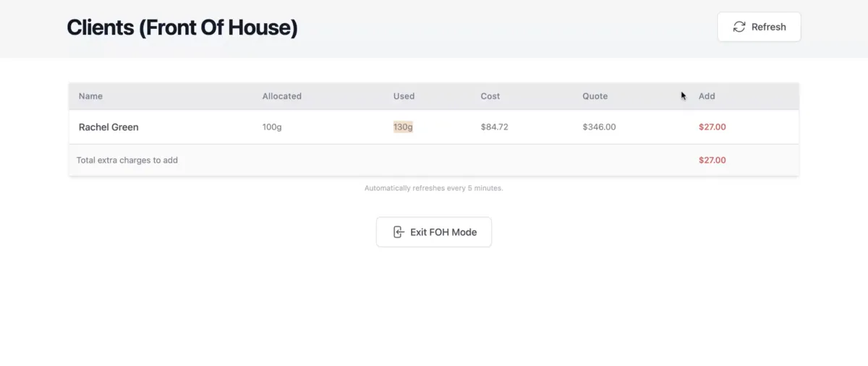868x366 pixels.
Task: Click the Name column header
Action: click(90, 96)
